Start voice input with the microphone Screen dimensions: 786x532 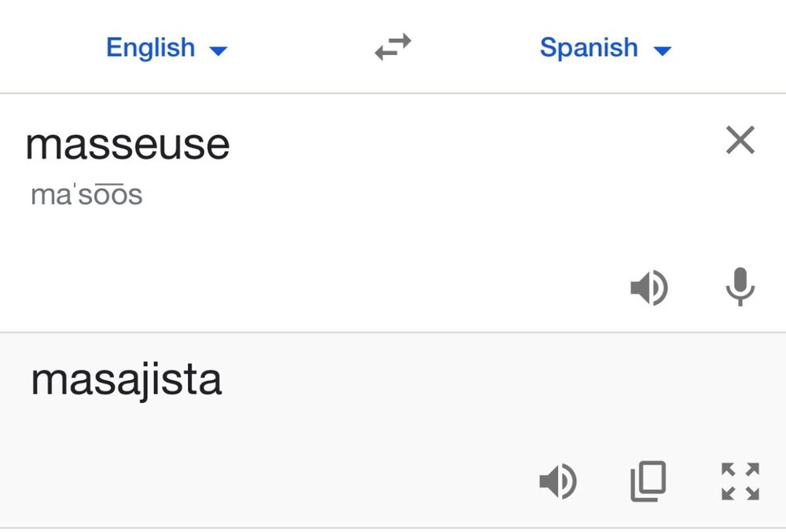click(740, 288)
